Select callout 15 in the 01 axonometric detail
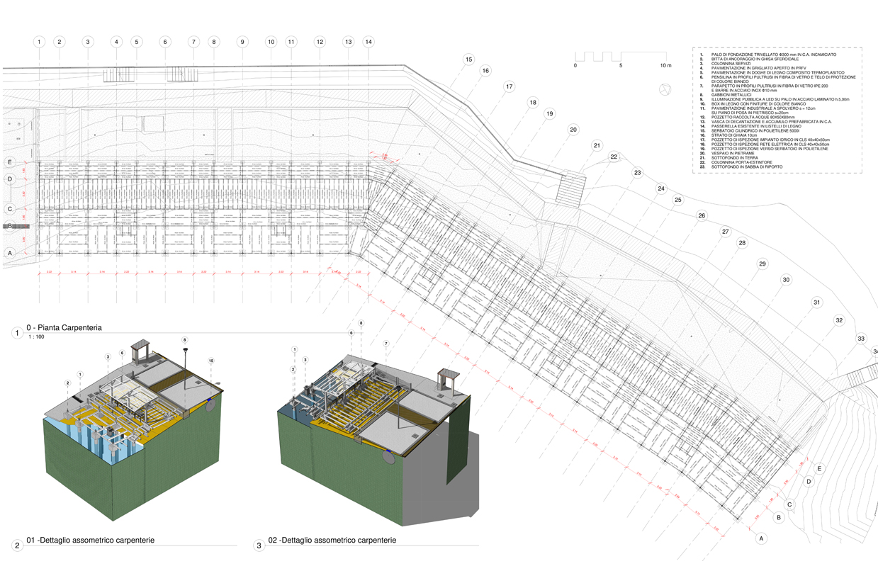 coord(211,361)
